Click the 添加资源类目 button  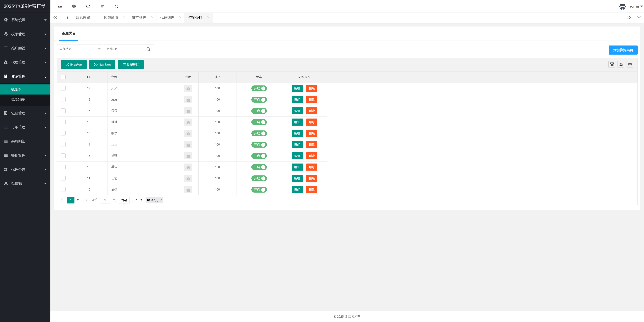click(623, 50)
